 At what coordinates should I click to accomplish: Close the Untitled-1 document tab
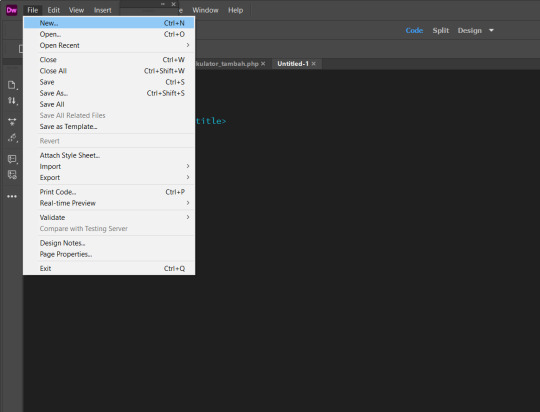[x=313, y=64]
